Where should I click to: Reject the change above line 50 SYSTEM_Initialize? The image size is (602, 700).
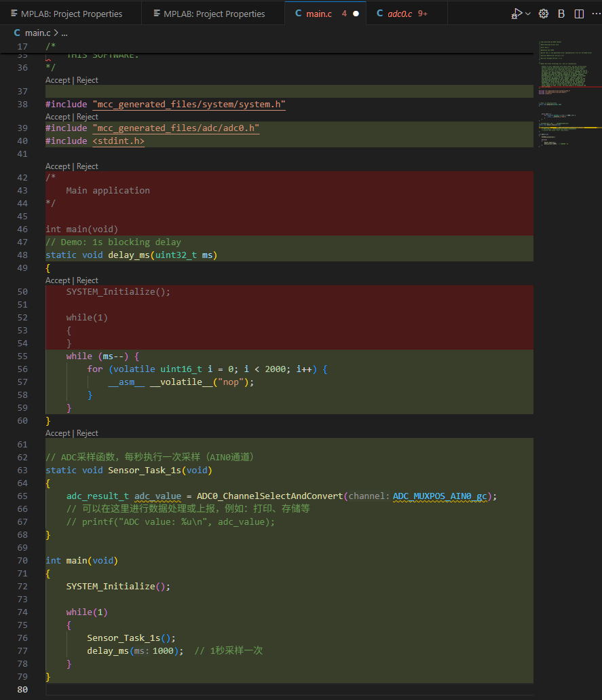tap(87, 280)
